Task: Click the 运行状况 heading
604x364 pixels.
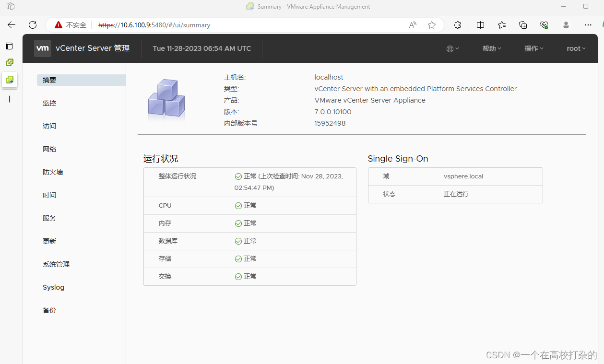Action: [x=161, y=159]
